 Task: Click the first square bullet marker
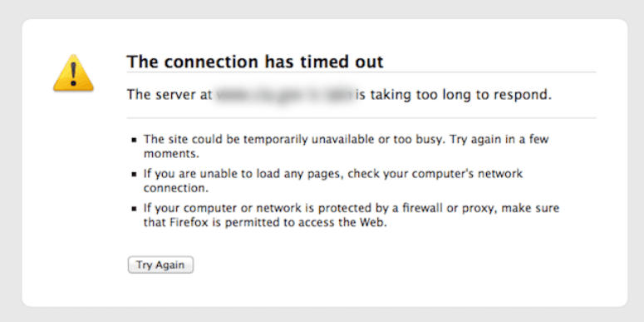point(134,140)
